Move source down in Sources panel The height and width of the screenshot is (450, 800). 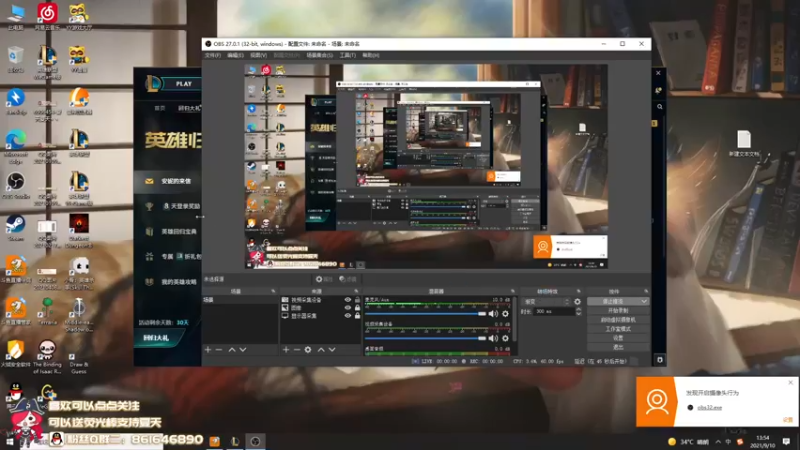pos(332,349)
